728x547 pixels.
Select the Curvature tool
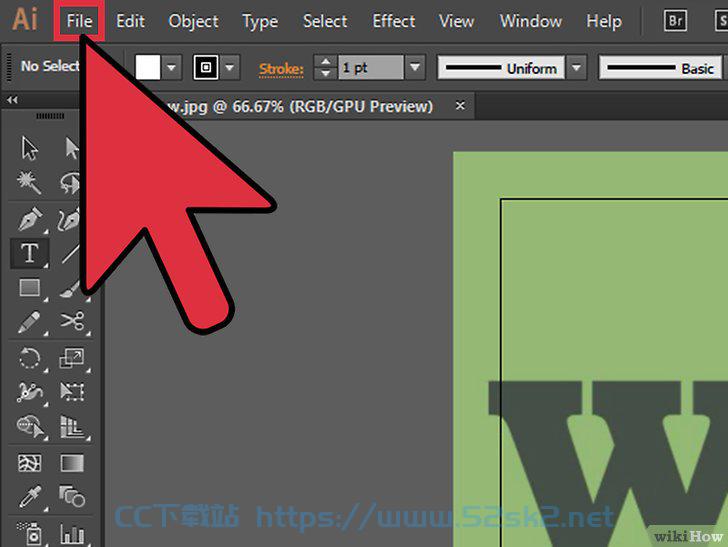(x=70, y=220)
